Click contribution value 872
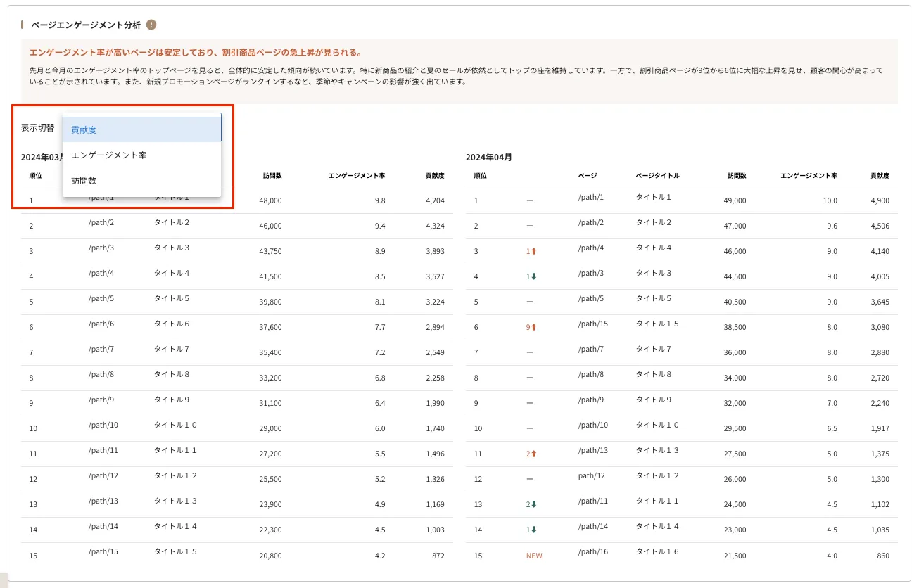 (438, 556)
